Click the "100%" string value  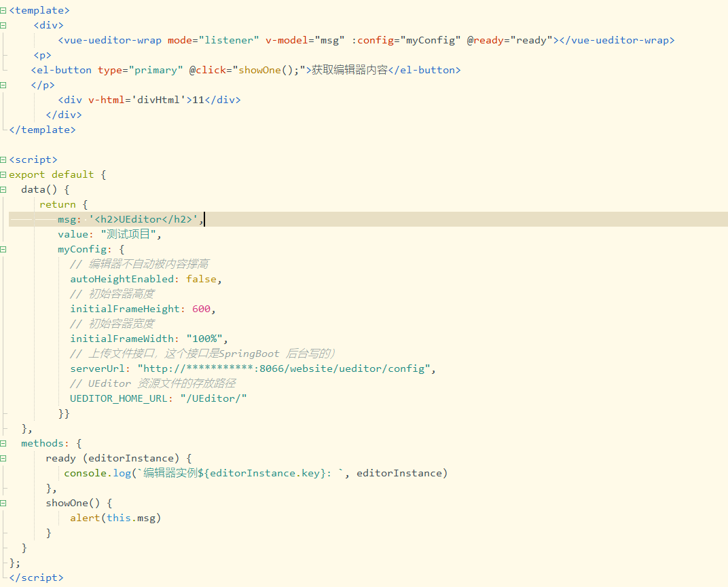[204, 339]
